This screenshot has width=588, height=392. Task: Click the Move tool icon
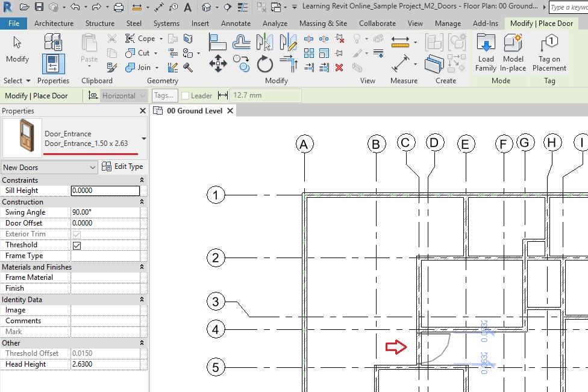click(x=217, y=63)
